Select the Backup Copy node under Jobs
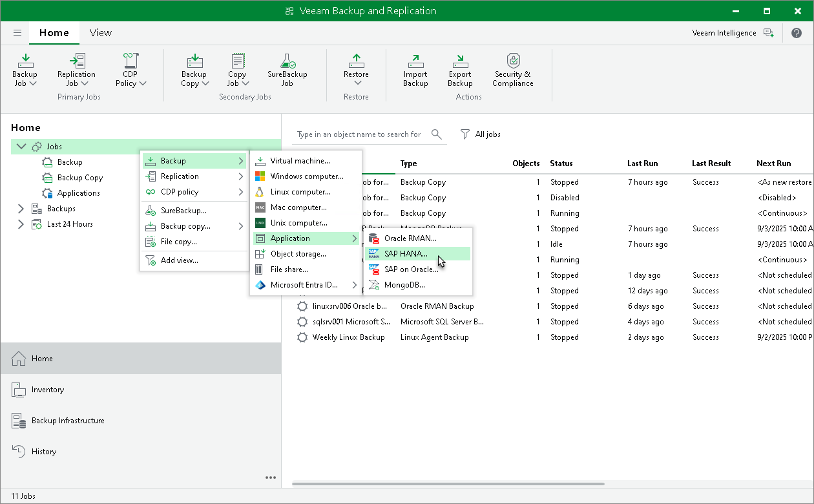The height and width of the screenshot is (504, 814). pos(80,178)
